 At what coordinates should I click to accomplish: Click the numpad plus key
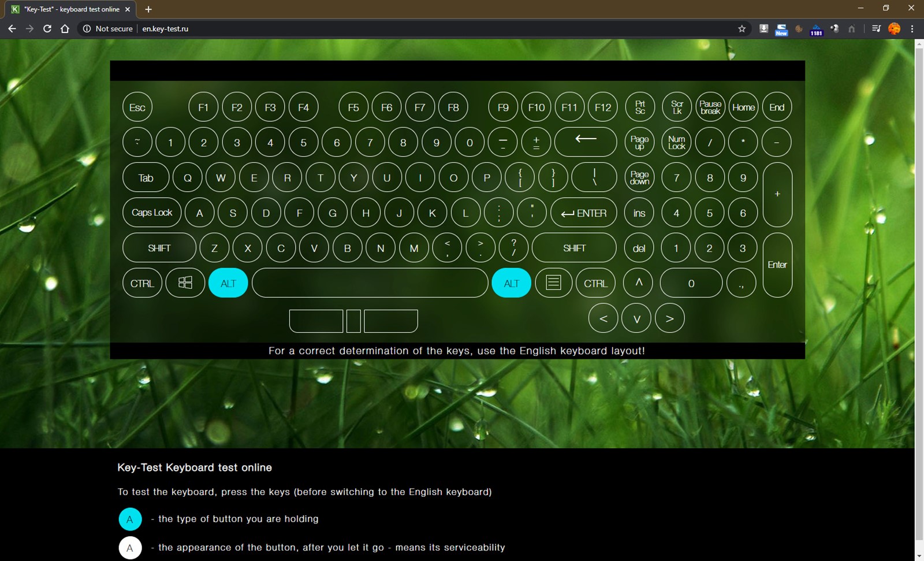click(x=777, y=195)
